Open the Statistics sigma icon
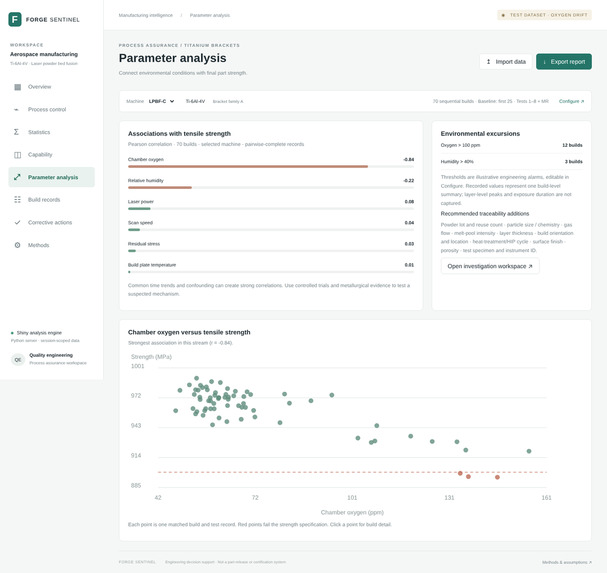 pyautogui.click(x=16, y=132)
